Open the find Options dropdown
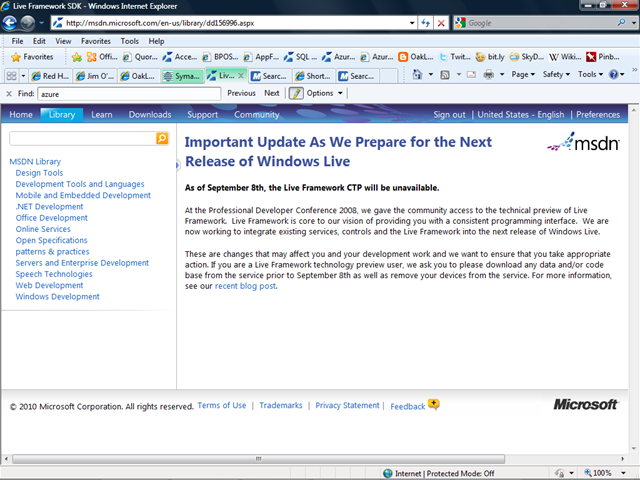 [324, 93]
